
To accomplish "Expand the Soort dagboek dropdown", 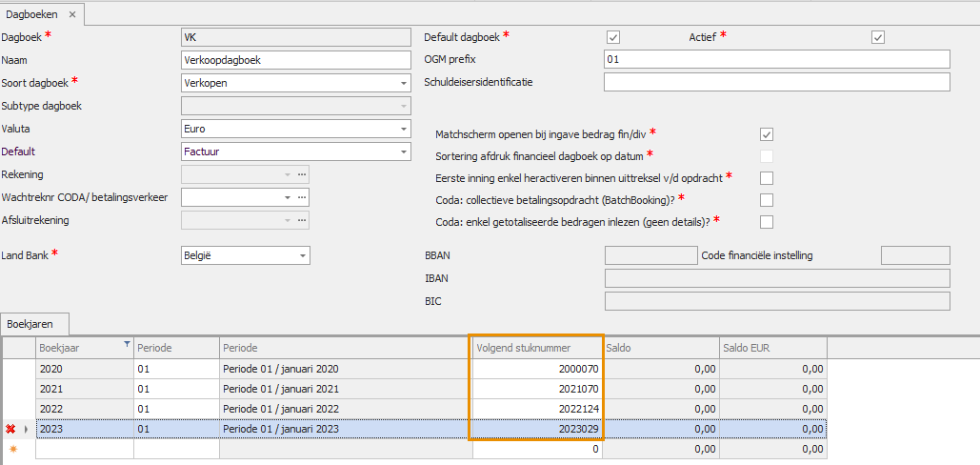I will click(403, 83).
